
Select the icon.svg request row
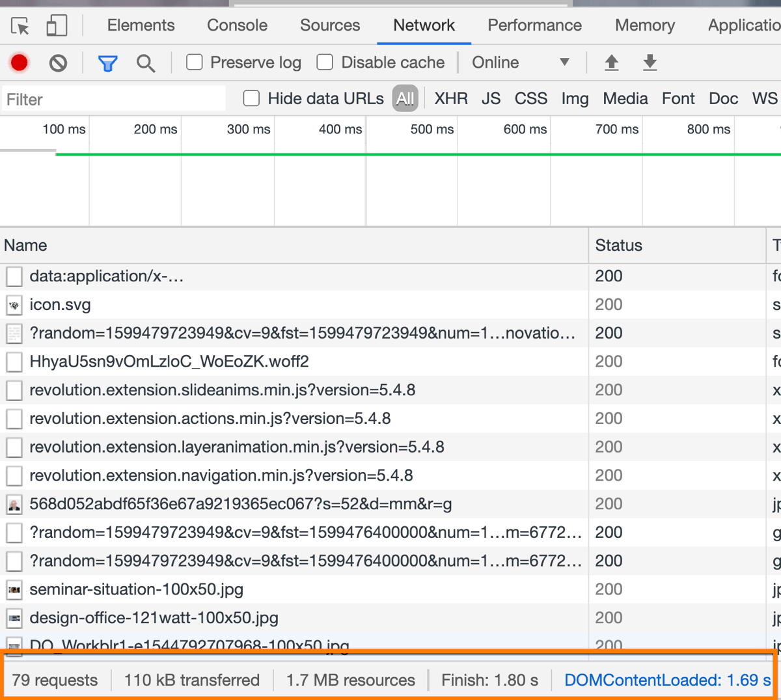(x=60, y=304)
